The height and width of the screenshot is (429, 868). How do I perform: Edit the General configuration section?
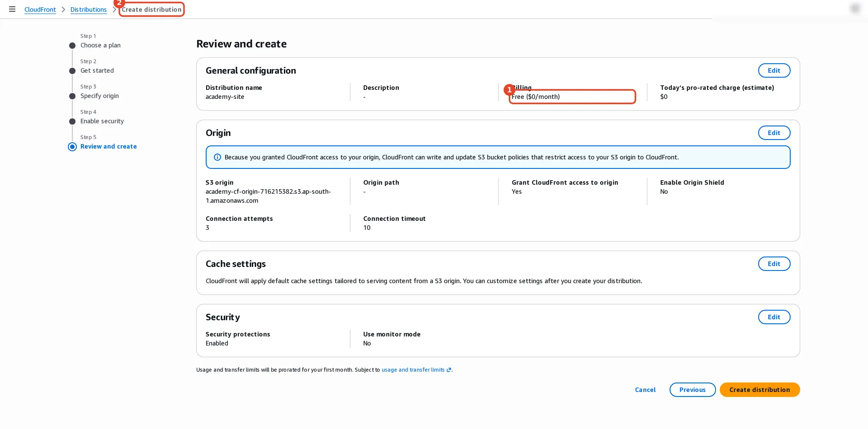[x=774, y=70]
